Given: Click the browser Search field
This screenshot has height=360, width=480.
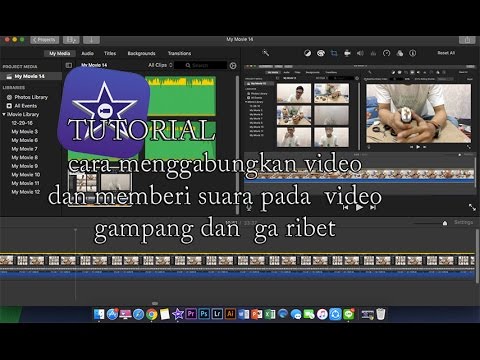Looking at the screenshot, I should [201, 65].
